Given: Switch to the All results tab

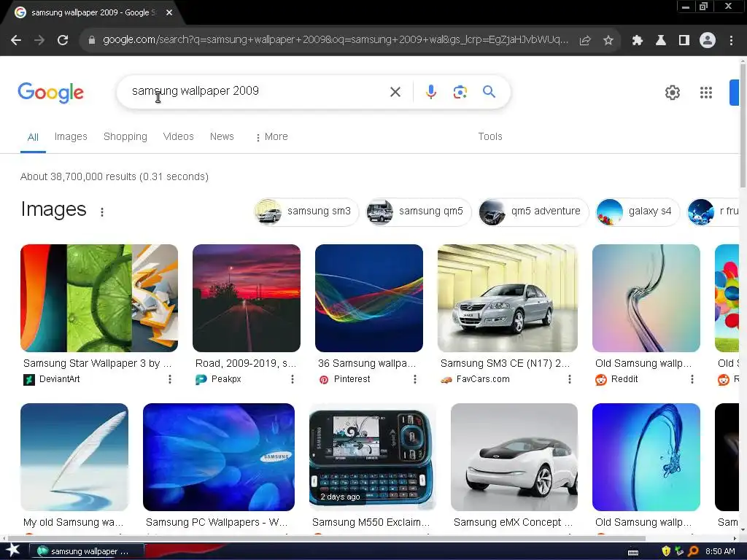Looking at the screenshot, I should click(33, 137).
